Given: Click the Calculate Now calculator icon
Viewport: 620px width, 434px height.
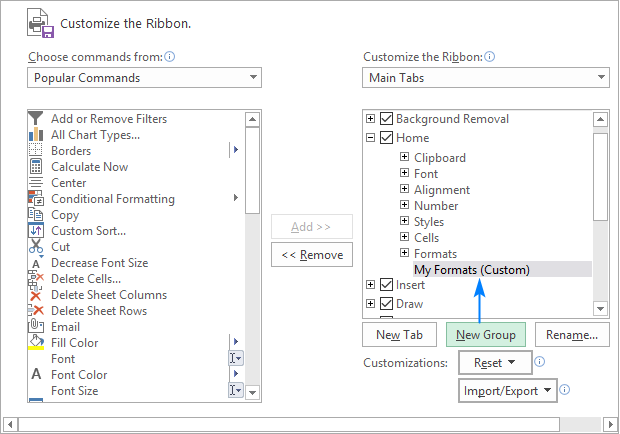Looking at the screenshot, I should 36,167.
